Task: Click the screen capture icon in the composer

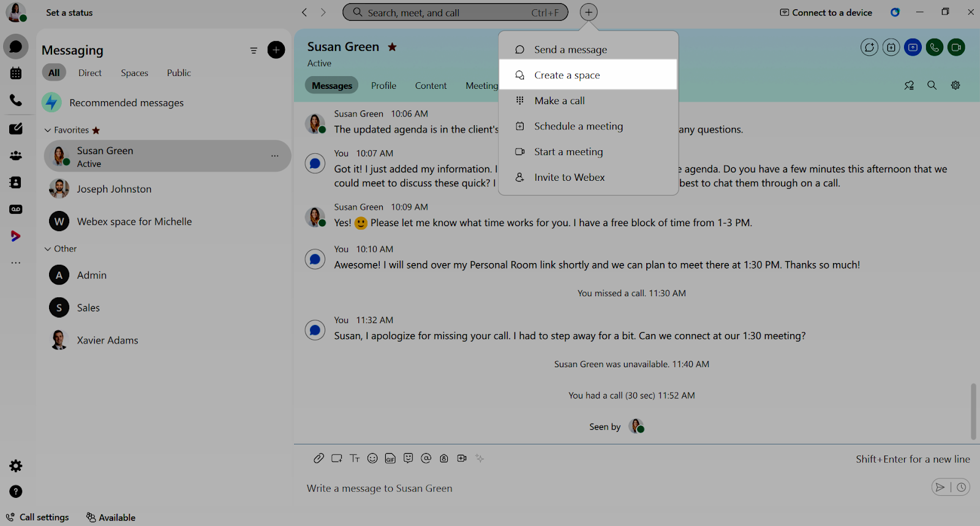Action: (336, 458)
